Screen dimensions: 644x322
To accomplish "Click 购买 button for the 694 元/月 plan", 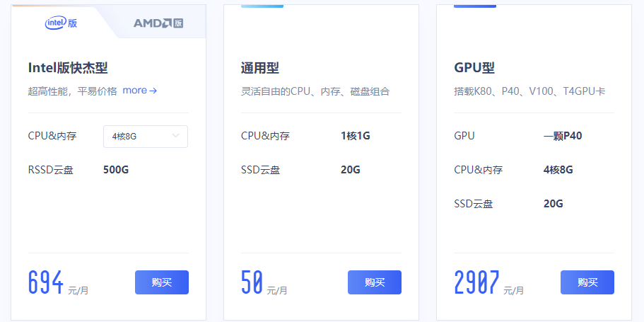I will tap(162, 282).
